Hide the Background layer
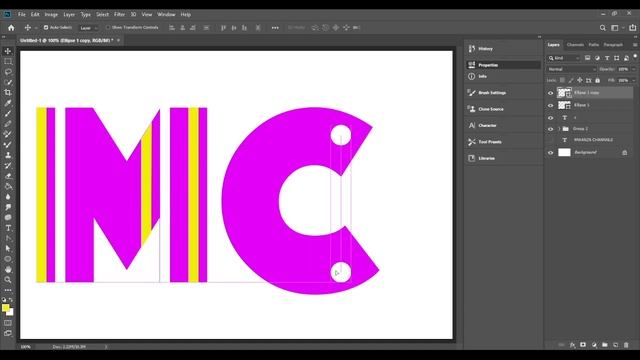 550,153
